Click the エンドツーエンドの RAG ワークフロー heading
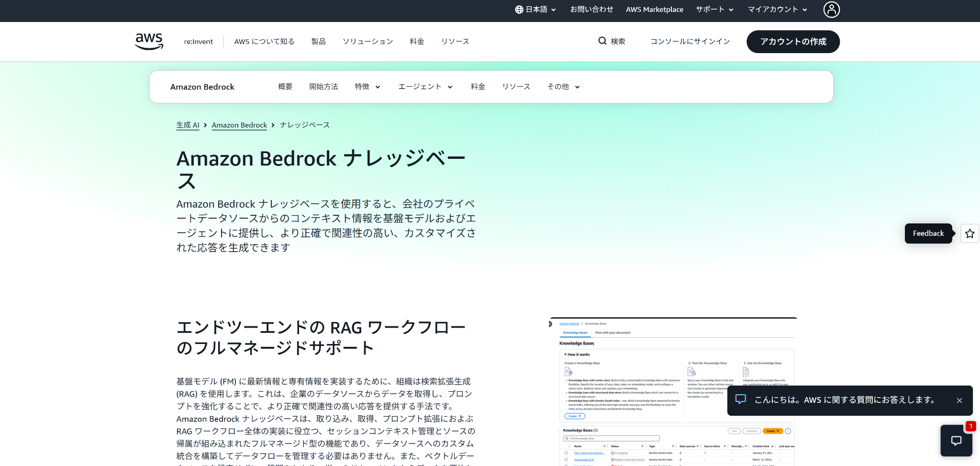This screenshot has height=466, width=980. 321,338
